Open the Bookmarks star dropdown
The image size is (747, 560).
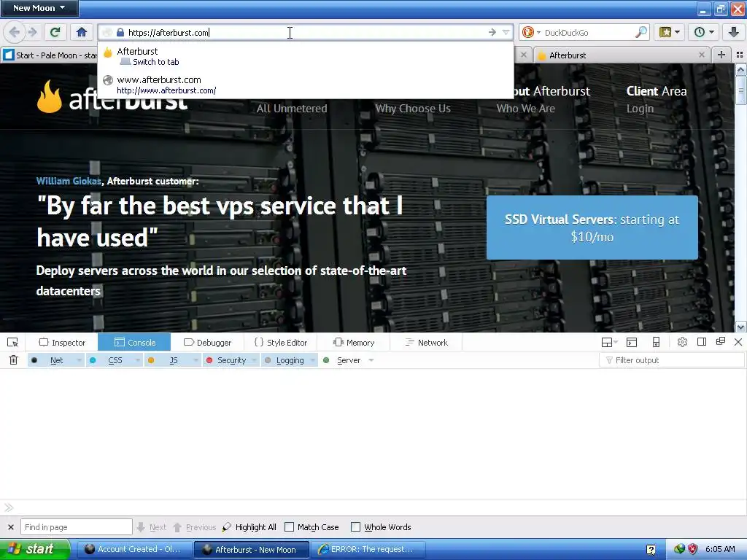click(670, 32)
